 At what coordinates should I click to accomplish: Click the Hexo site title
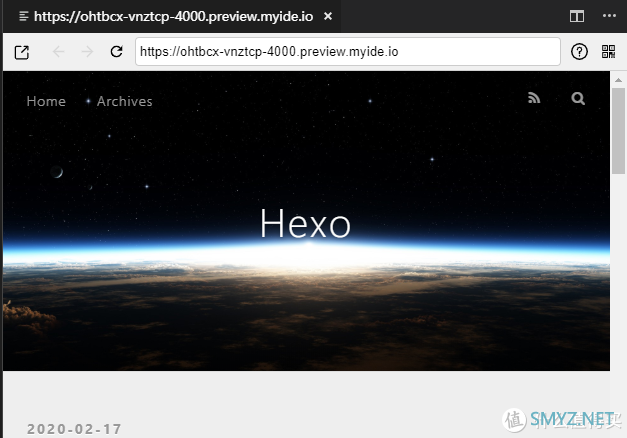pyautogui.click(x=306, y=223)
